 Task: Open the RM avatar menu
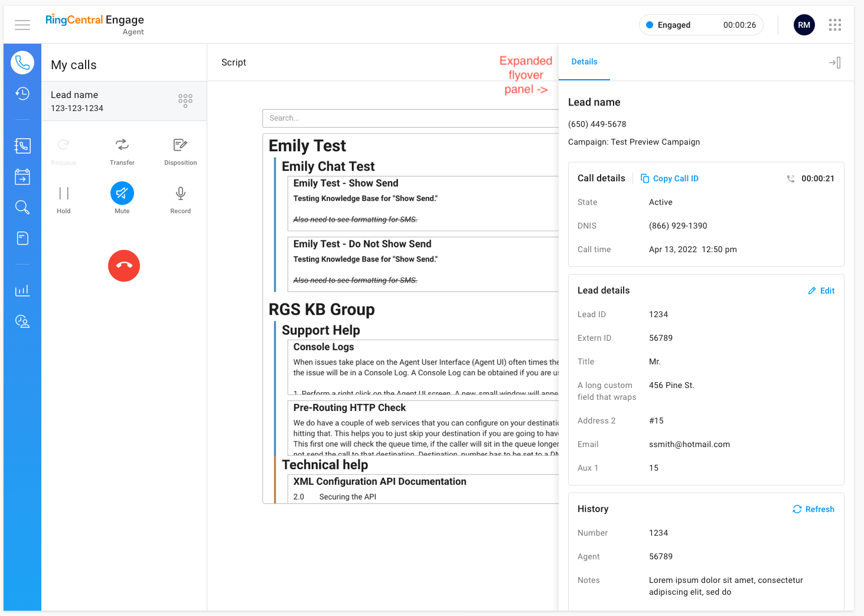point(804,25)
